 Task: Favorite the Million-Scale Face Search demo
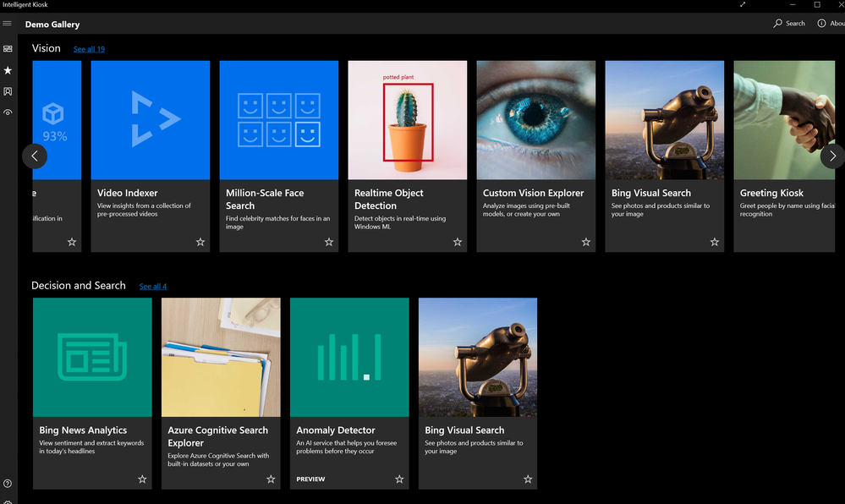(329, 242)
